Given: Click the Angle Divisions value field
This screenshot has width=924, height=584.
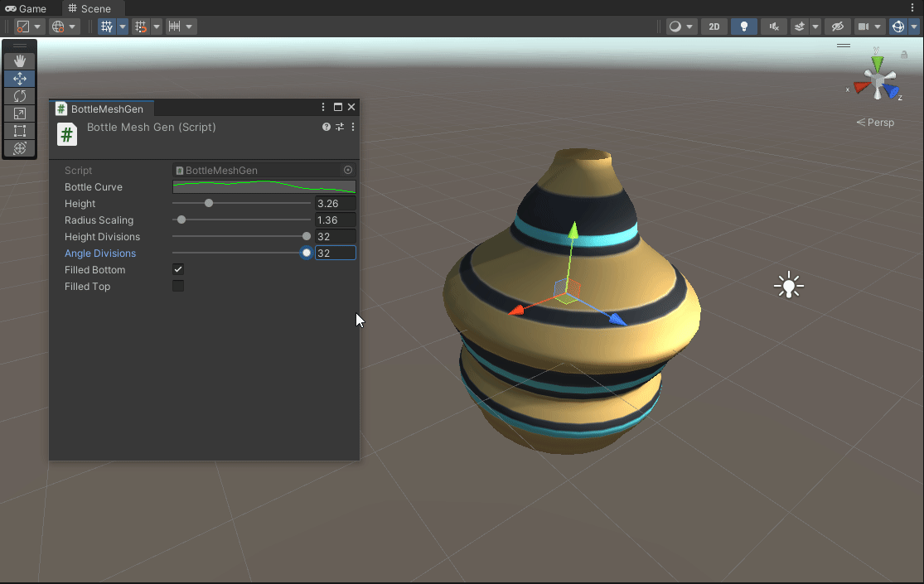Looking at the screenshot, I should 336,253.
